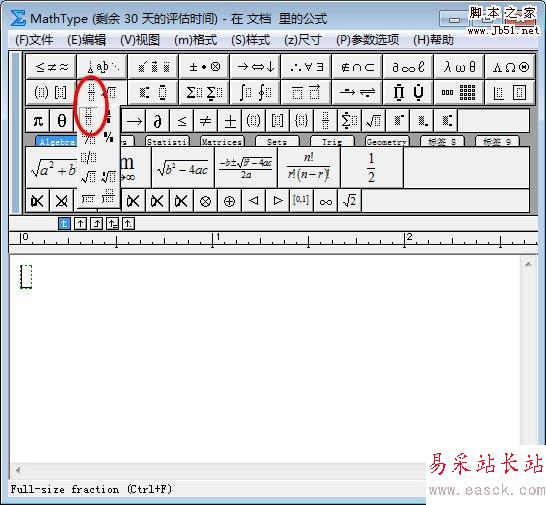
Task: Choose long division with quotient template
Action: pos(109,197)
